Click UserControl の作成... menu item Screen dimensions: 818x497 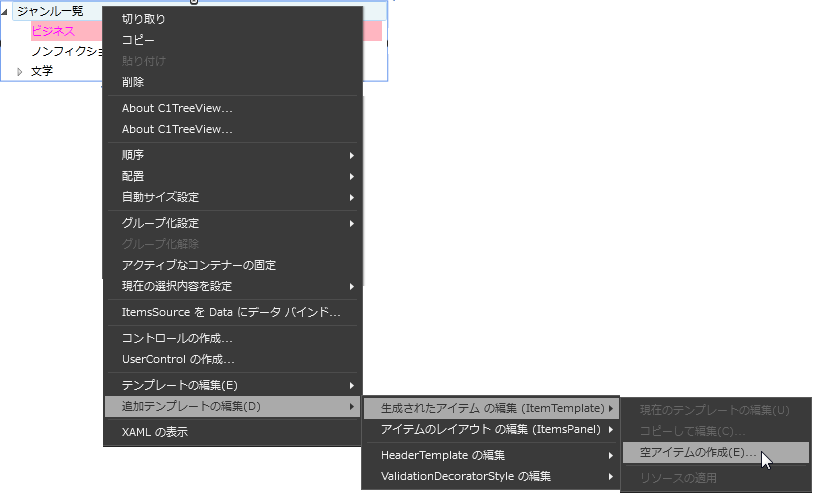(x=178, y=359)
